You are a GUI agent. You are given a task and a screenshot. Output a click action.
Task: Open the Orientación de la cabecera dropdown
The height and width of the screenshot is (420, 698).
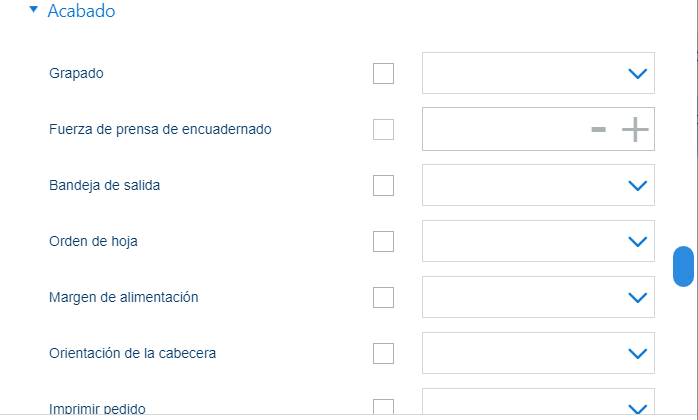[538, 353]
